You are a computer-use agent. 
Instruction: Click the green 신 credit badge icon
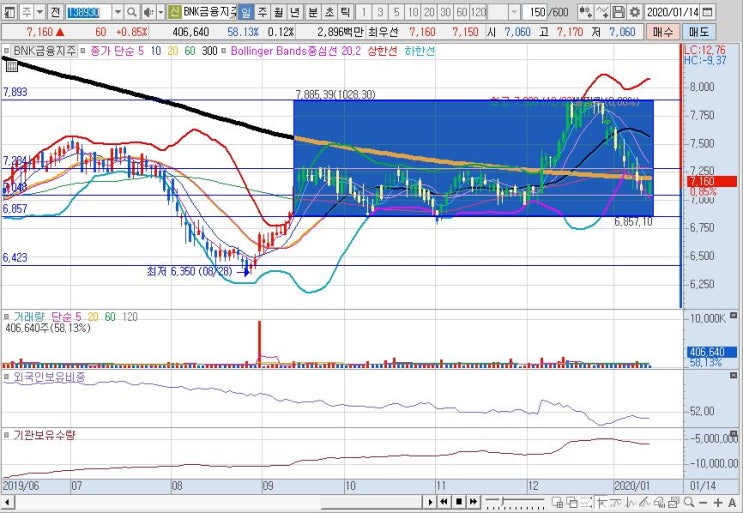174,12
